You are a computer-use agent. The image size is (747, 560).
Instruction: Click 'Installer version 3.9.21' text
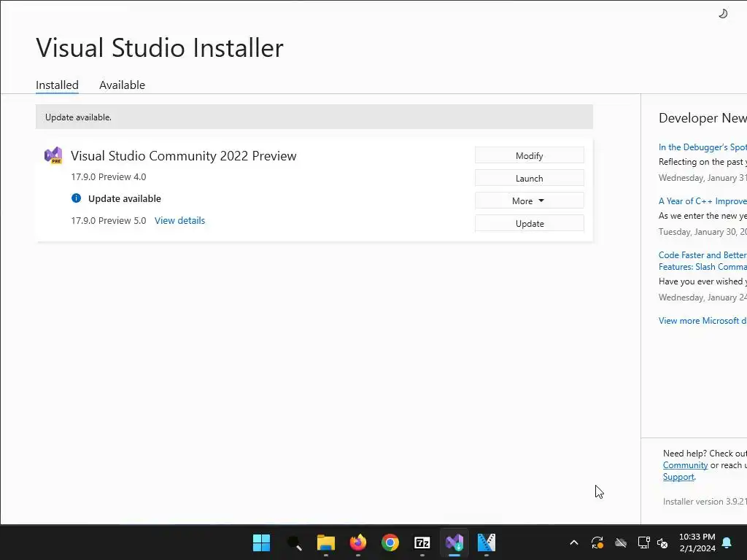(705, 502)
